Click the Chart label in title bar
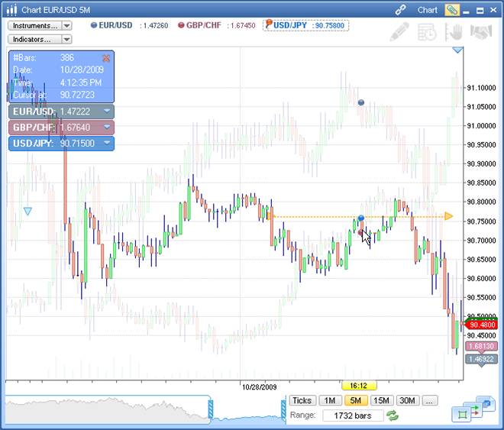Viewport: 504px width, 430px height. (427, 10)
